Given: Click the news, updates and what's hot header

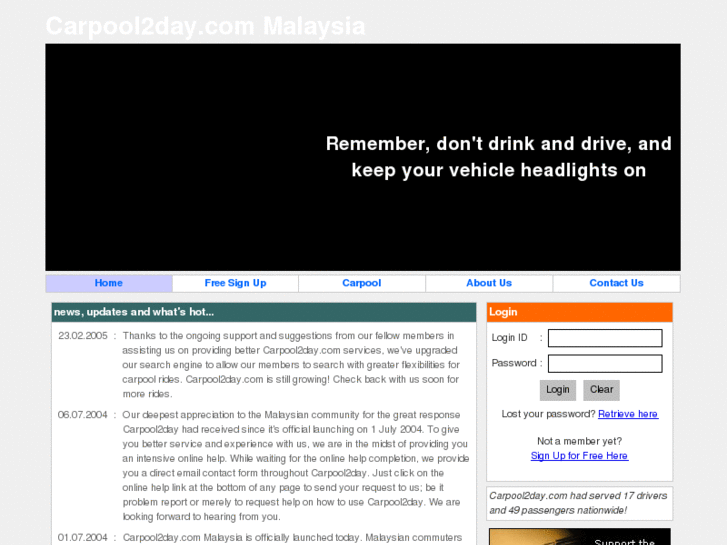Looking at the screenshot, I should [x=264, y=312].
